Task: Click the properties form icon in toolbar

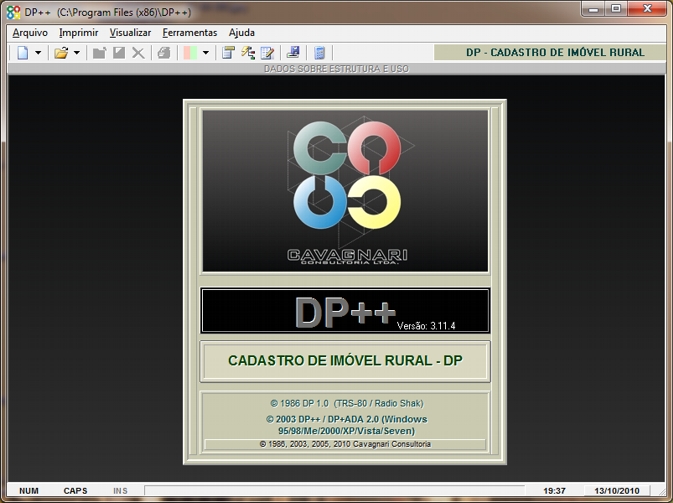Action: [x=228, y=53]
